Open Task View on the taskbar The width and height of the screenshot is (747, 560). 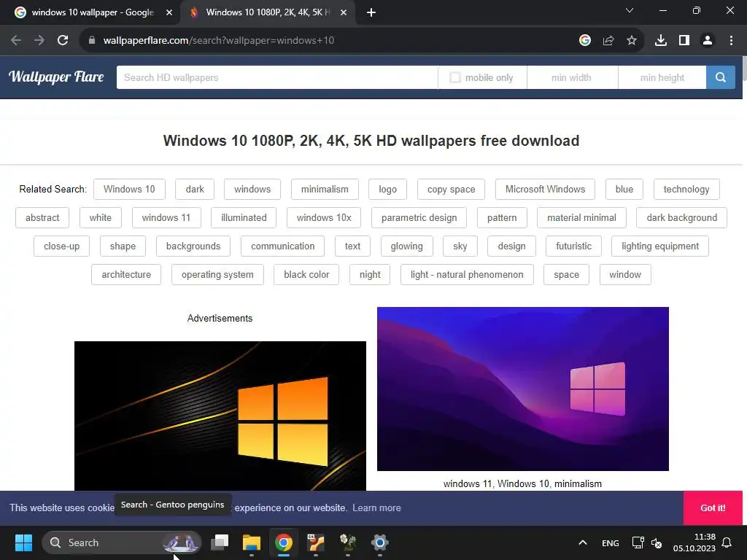(x=220, y=542)
